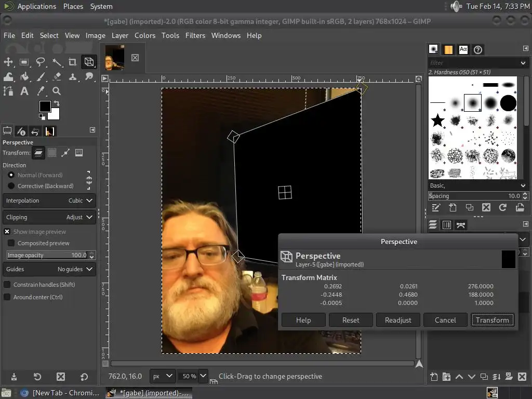The height and width of the screenshot is (399, 532).
Task: Reset colors to black and white
Action: [x=42, y=117]
